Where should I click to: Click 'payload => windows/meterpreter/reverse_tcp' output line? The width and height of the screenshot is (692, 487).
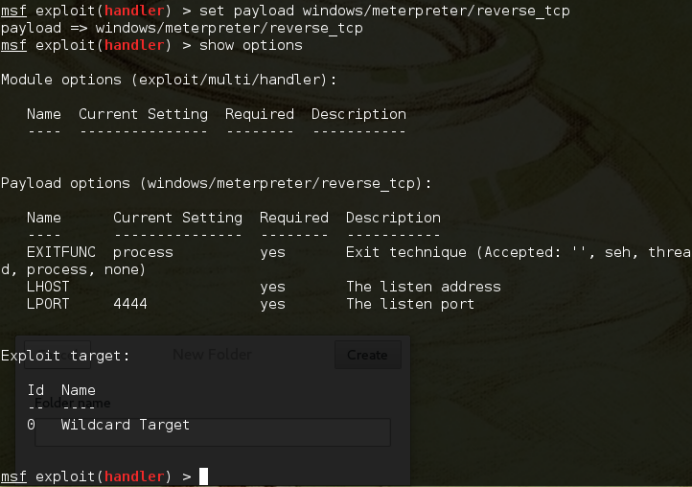(x=182, y=28)
